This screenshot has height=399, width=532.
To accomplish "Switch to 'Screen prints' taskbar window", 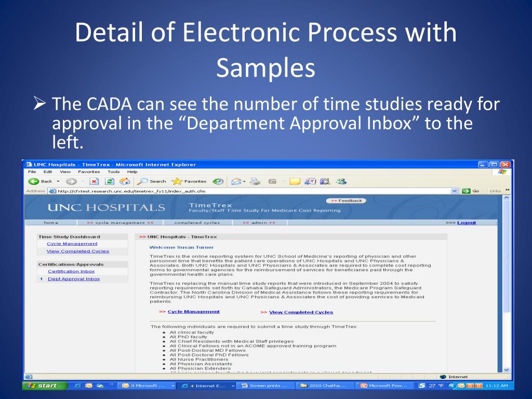I will click(265, 386).
